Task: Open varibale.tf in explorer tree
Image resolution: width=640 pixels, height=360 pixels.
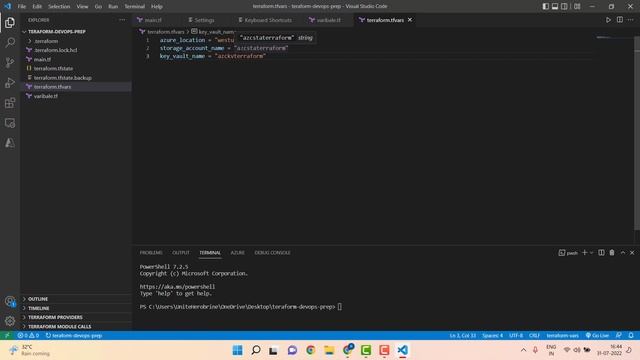Action: 76,96
